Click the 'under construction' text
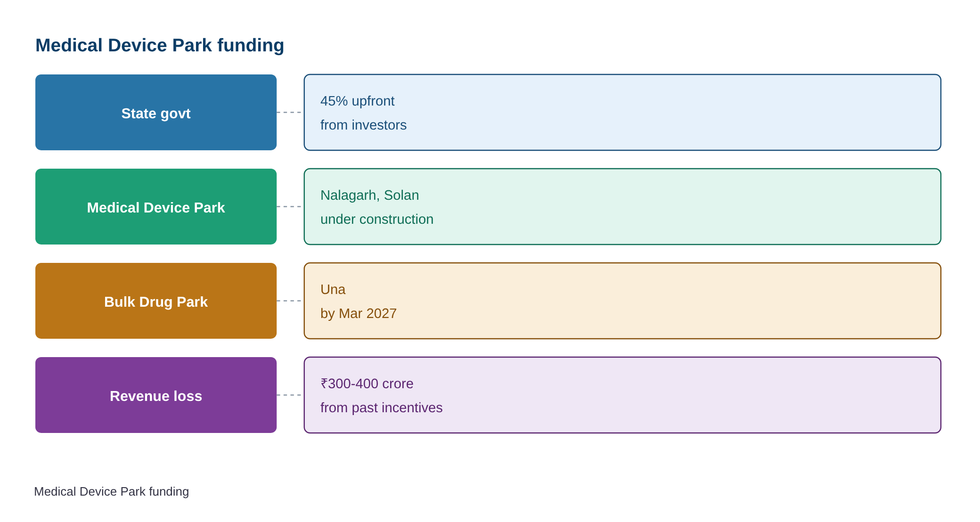Viewport: 980px width, 522px height. (x=376, y=219)
